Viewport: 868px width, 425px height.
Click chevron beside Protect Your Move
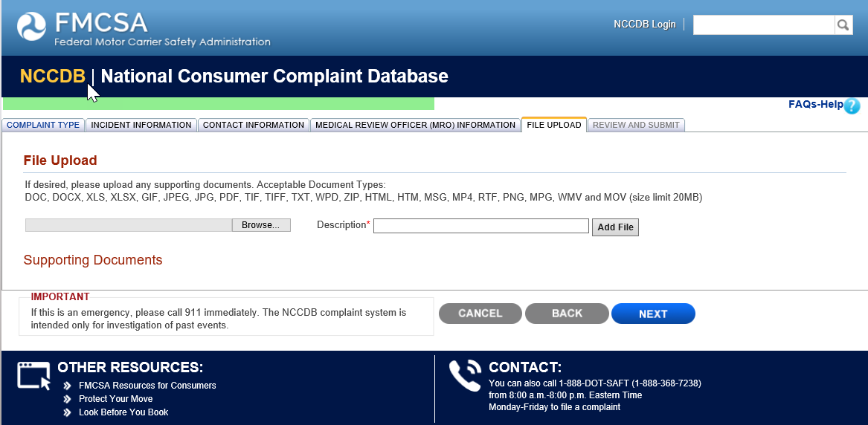pos(67,398)
